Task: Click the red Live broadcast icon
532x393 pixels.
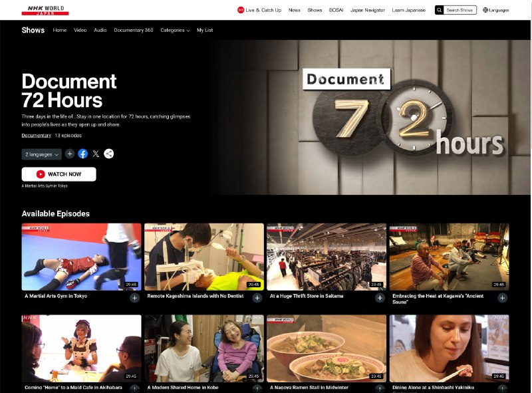Action: (x=241, y=10)
